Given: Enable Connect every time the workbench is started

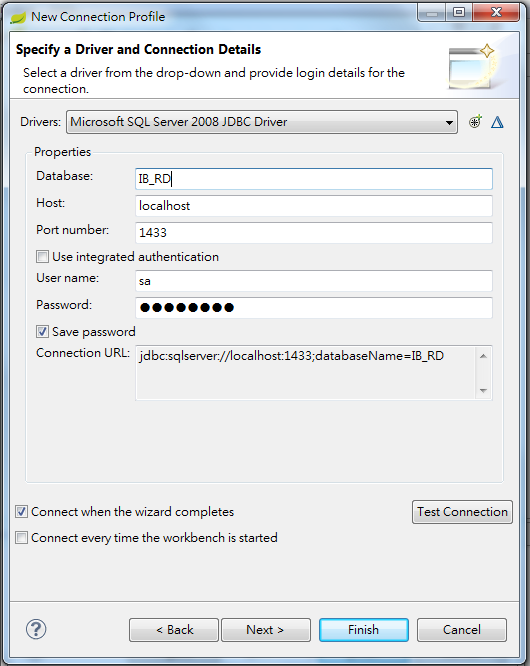Looking at the screenshot, I should click(21, 537).
